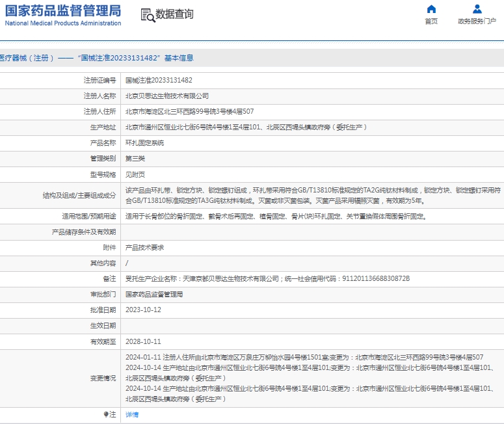The width and height of the screenshot is (504, 424).
Task: Click the page title 医疗器械(注册) 基本信息
Action: (x=96, y=58)
